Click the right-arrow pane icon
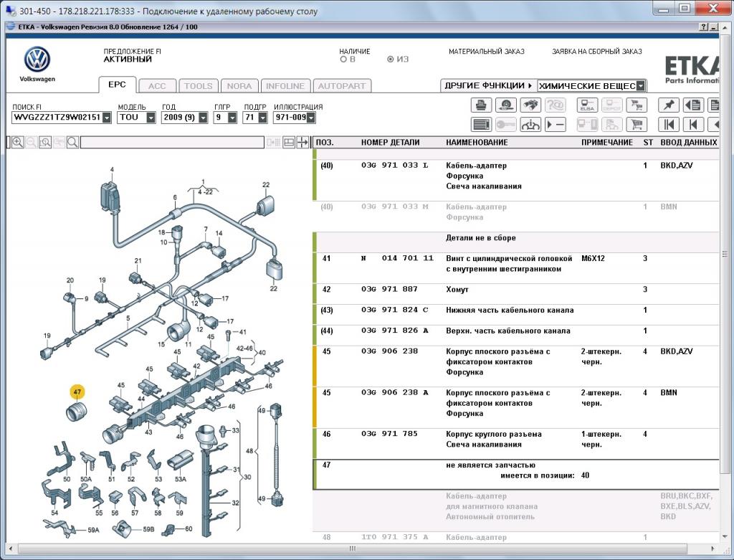The height and width of the screenshot is (560, 734). click(302, 143)
